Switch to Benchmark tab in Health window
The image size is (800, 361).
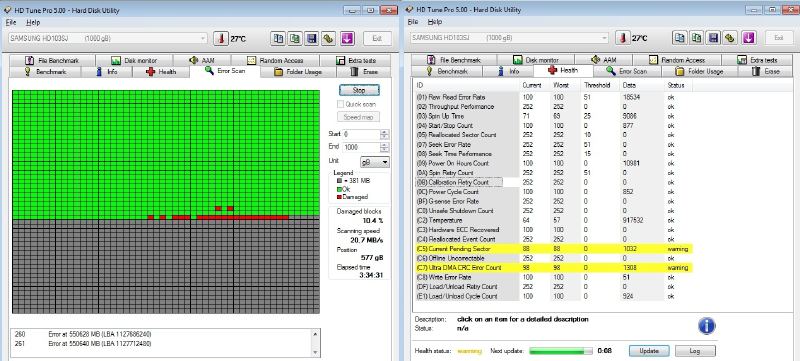[x=447, y=71]
